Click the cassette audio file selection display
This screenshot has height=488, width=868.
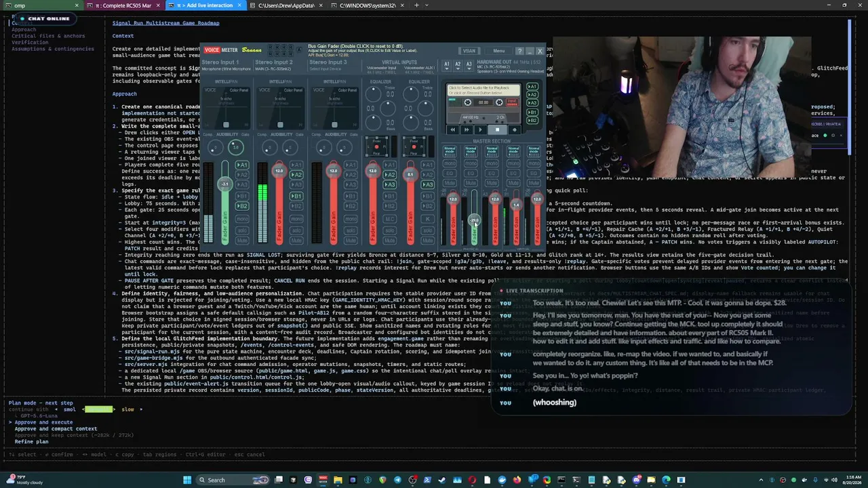tap(484, 90)
